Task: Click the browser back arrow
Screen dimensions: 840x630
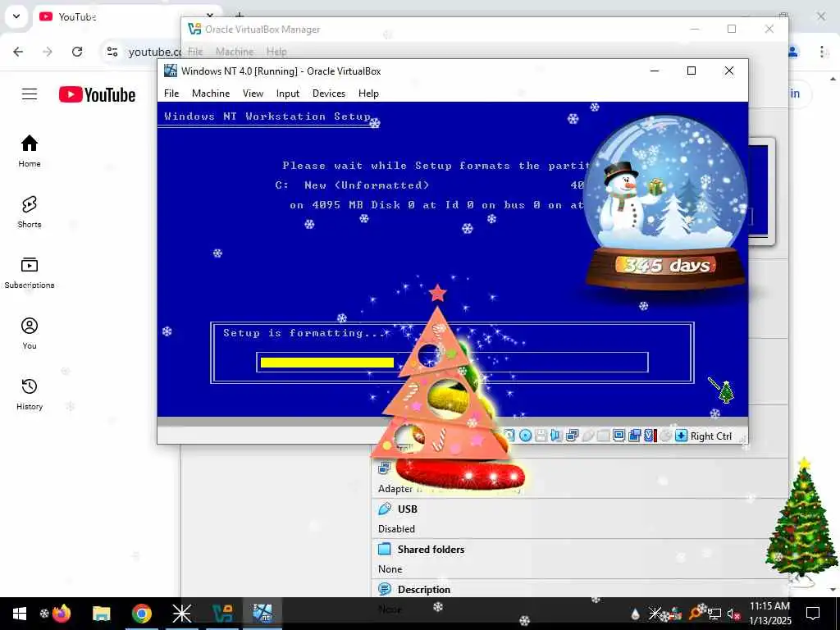Action: (x=18, y=52)
